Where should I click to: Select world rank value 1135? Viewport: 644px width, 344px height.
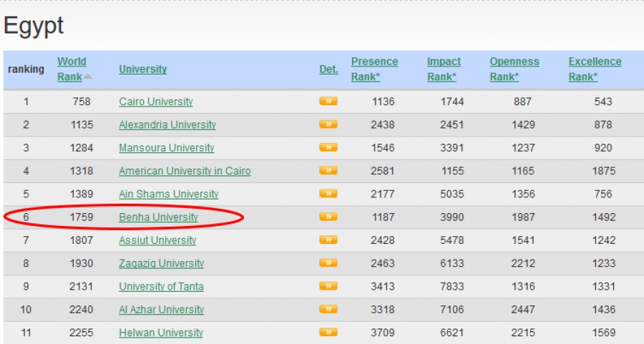[x=82, y=124]
